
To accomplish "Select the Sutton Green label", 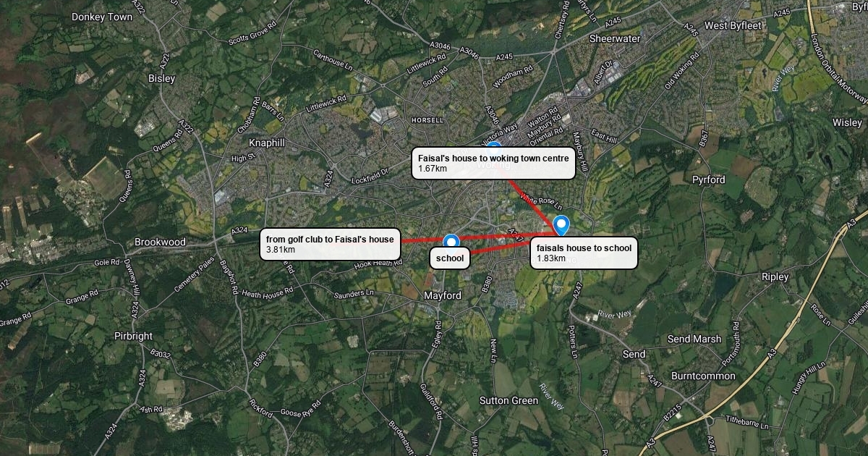I will (x=509, y=400).
